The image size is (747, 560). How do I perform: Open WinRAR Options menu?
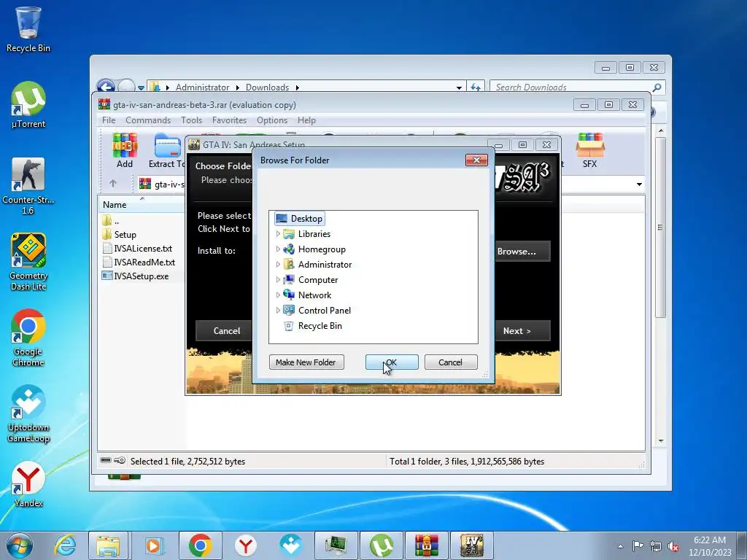point(272,120)
